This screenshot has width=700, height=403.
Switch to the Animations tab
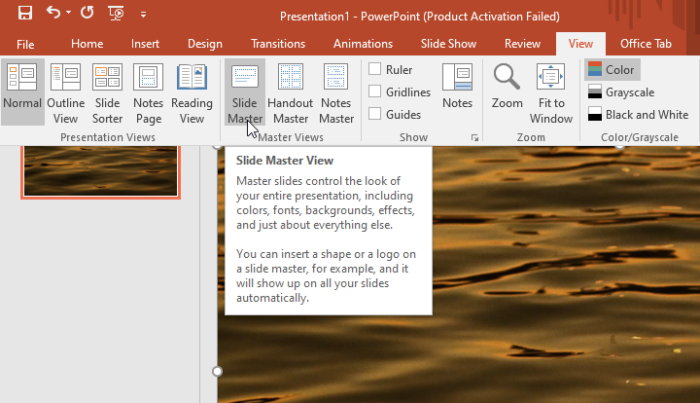coord(362,44)
